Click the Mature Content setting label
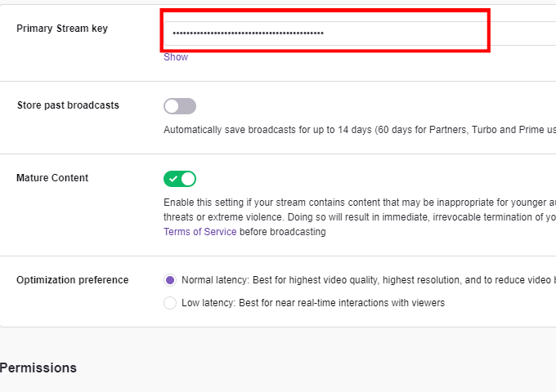 (x=52, y=178)
